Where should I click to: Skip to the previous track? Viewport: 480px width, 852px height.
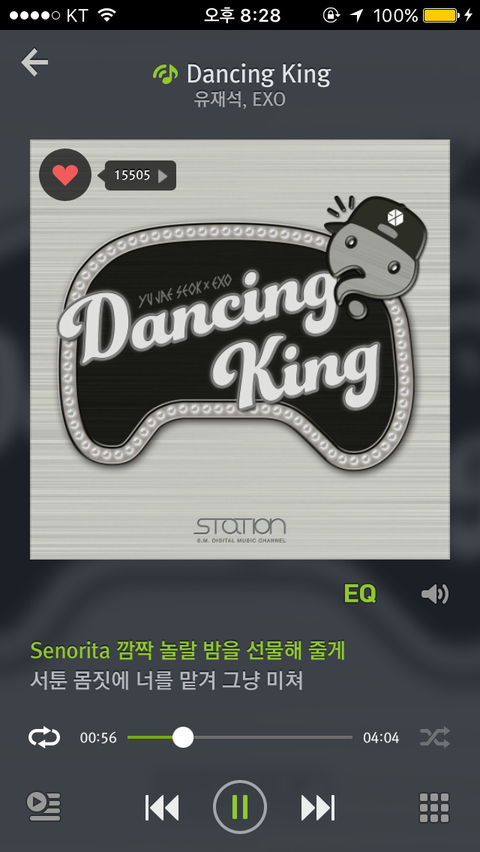(x=161, y=807)
